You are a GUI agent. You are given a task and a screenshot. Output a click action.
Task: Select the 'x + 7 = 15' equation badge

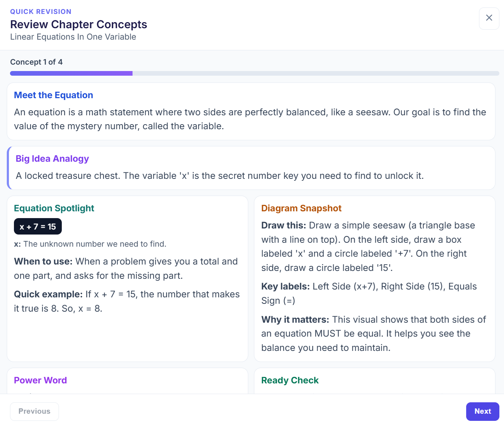point(38,226)
